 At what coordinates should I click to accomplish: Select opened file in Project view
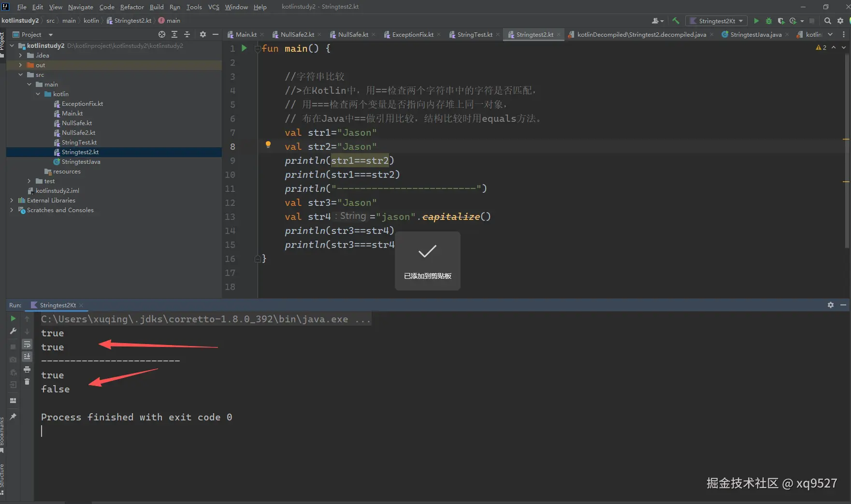[x=162, y=34]
